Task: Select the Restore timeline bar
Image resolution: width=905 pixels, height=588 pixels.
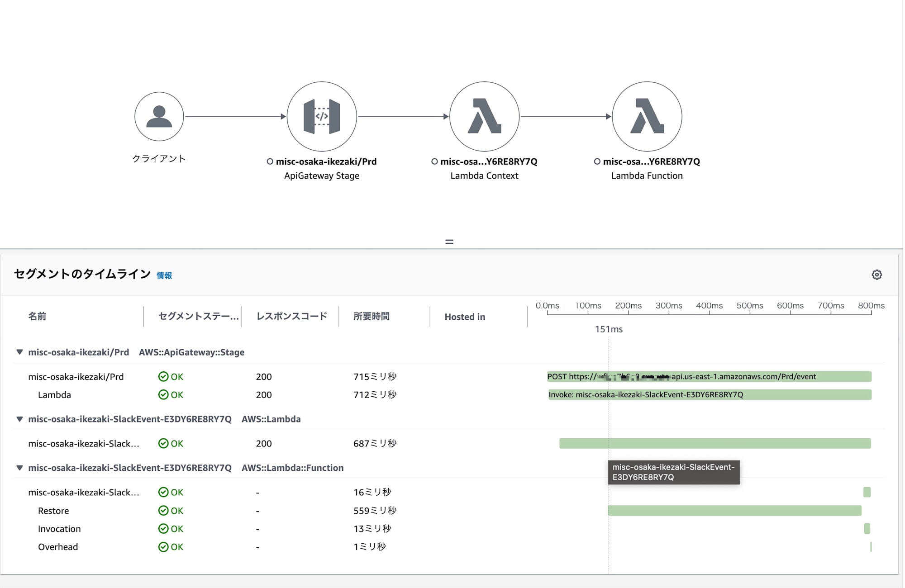Action: click(x=735, y=511)
